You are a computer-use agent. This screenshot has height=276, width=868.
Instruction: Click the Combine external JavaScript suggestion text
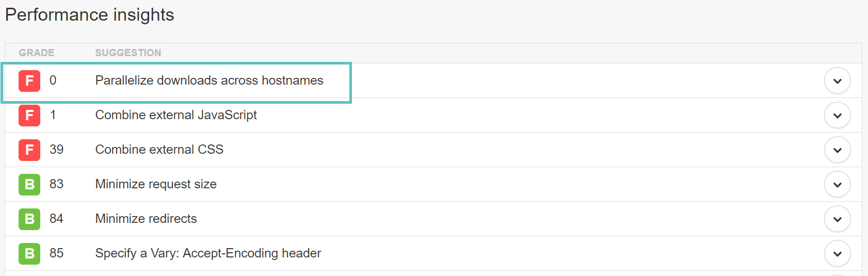tap(176, 115)
